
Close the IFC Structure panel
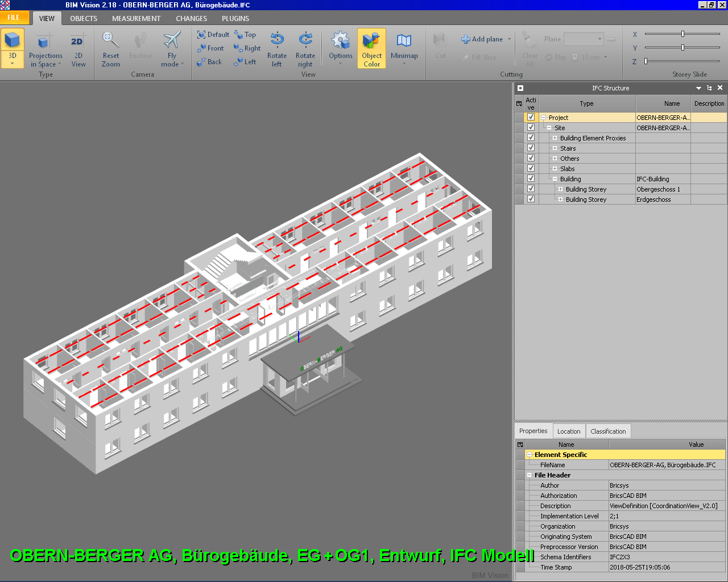[x=720, y=88]
